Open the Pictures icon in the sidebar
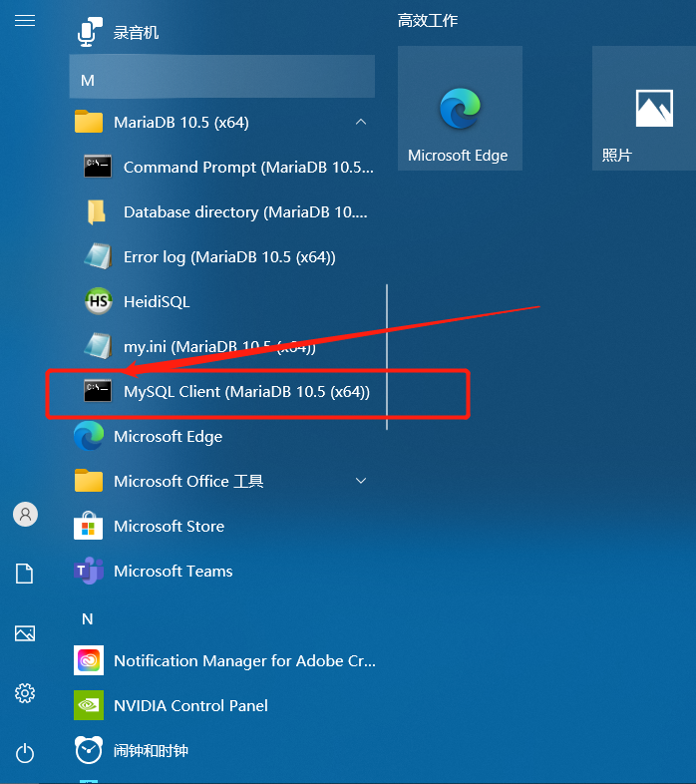696x784 pixels. tap(25, 633)
